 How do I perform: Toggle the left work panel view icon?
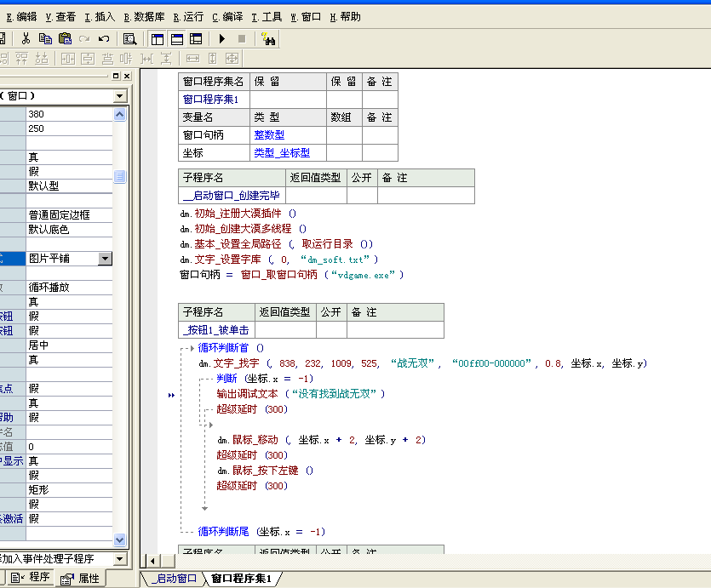(158, 39)
